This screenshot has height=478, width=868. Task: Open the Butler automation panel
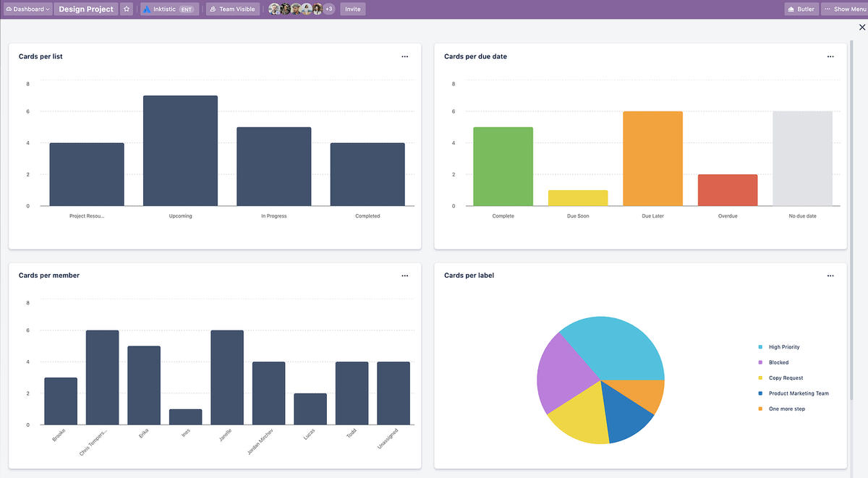click(801, 9)
